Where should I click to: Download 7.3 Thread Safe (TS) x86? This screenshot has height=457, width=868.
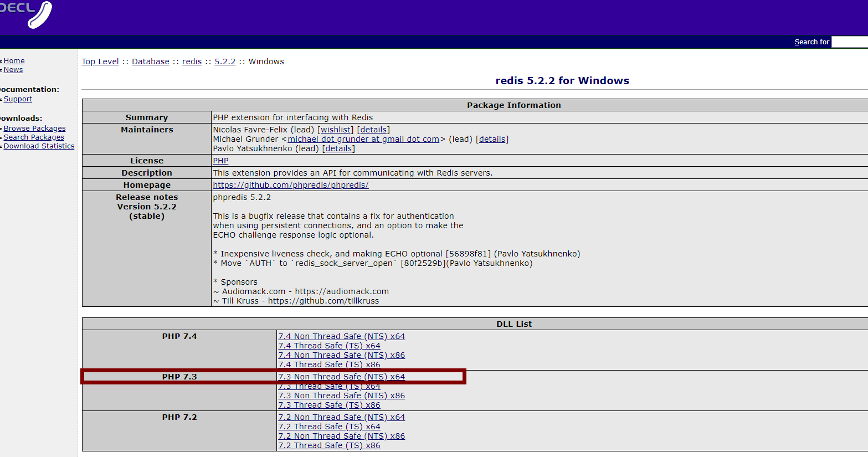click(x=330, y=405)
